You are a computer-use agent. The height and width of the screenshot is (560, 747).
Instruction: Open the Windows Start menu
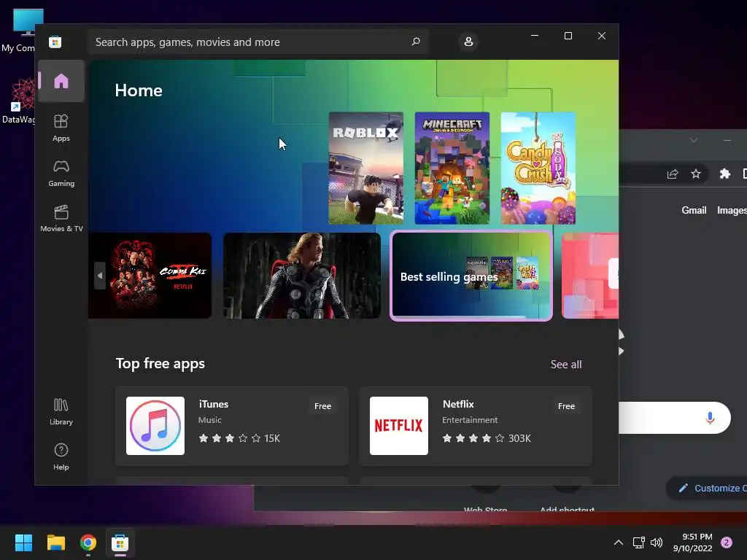pyautogui.click(x=23, y=542)
